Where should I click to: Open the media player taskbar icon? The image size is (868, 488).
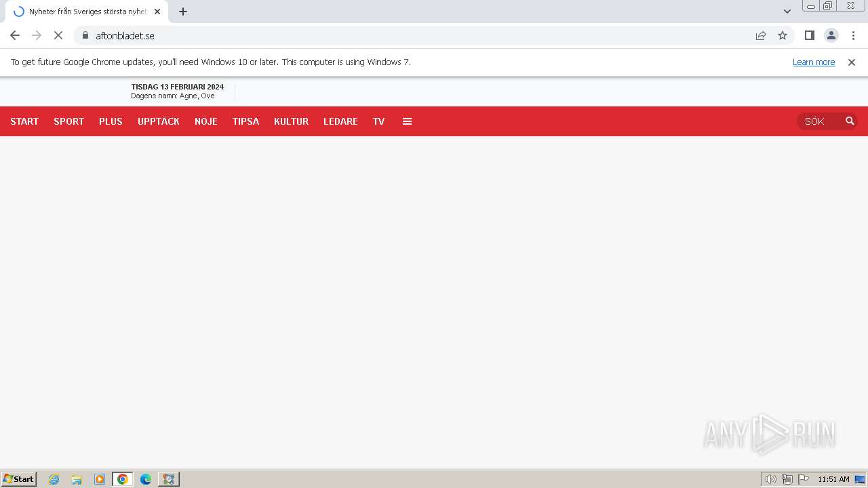100,479
